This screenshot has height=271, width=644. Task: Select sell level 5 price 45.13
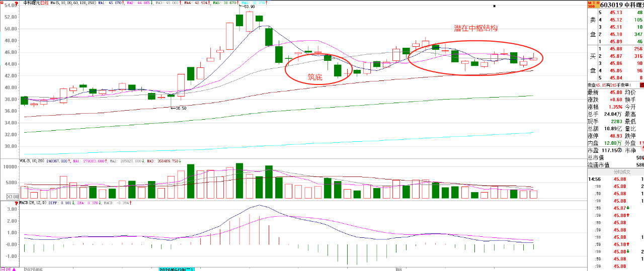tap(616, 13)
